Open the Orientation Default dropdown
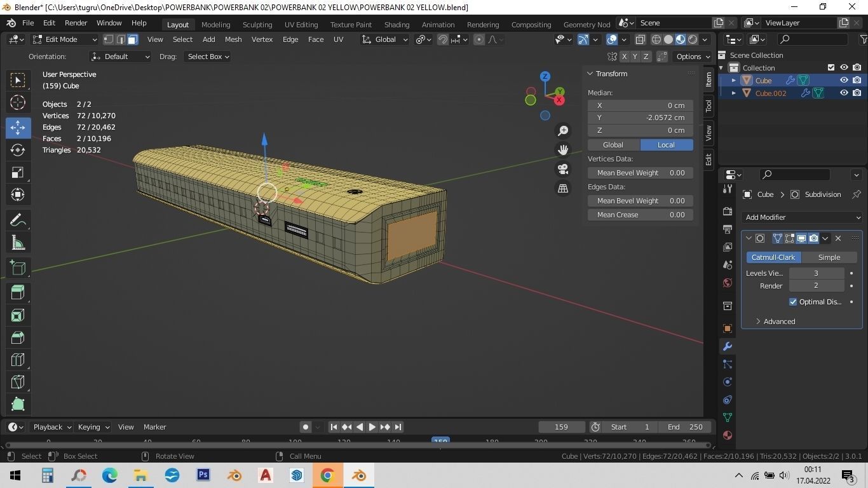Viewport: 868px width, 488px height. point(121,57)
